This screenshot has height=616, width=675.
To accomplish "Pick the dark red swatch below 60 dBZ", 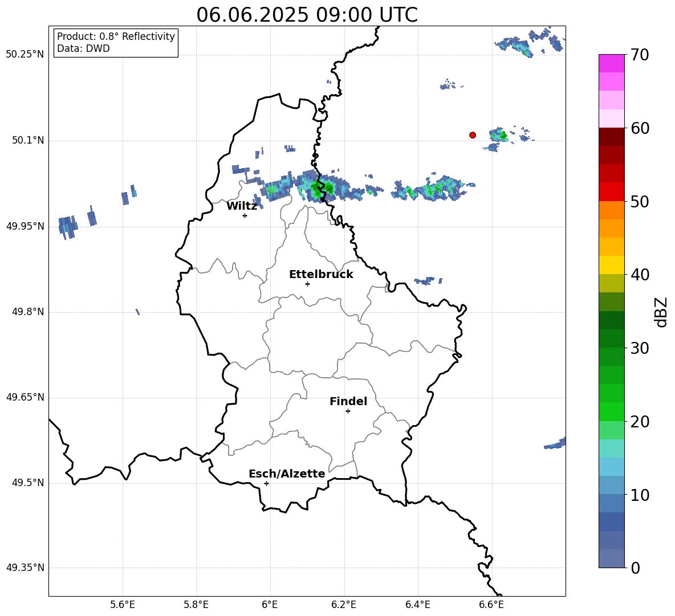I will click(x=612, y=137).
